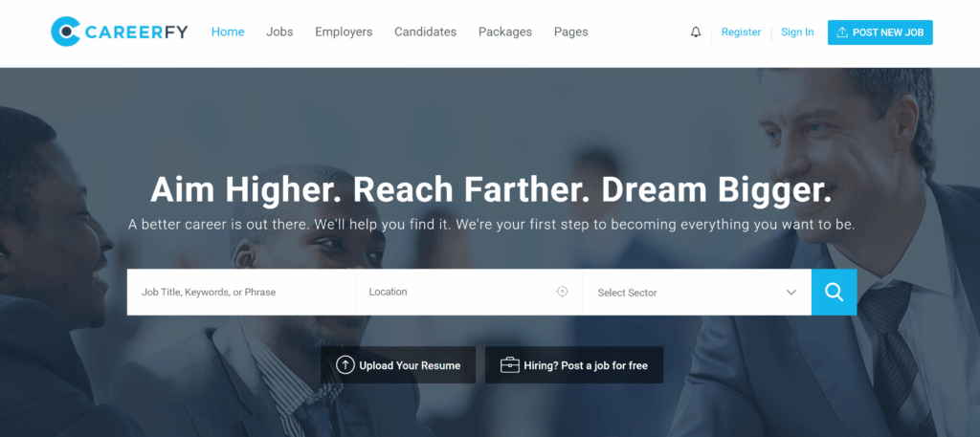The image size is (980, 437).
Task: Click upload icon in Post New Job
Action: tap(842, 33)
